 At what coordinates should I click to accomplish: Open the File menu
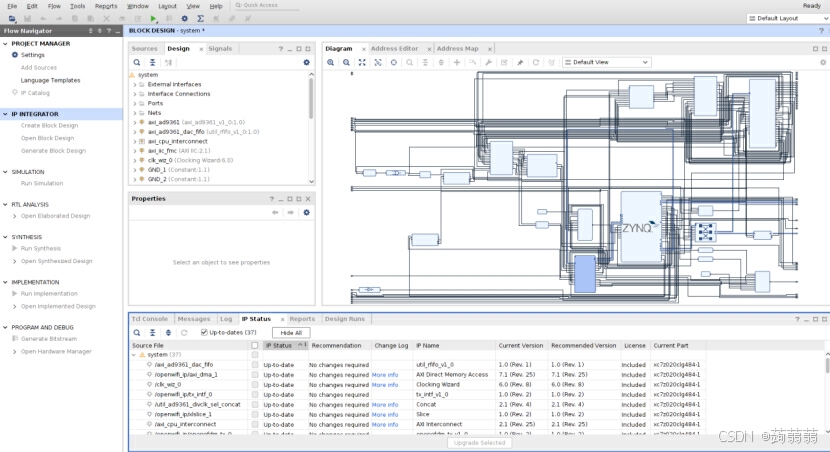tap(12, 6)
